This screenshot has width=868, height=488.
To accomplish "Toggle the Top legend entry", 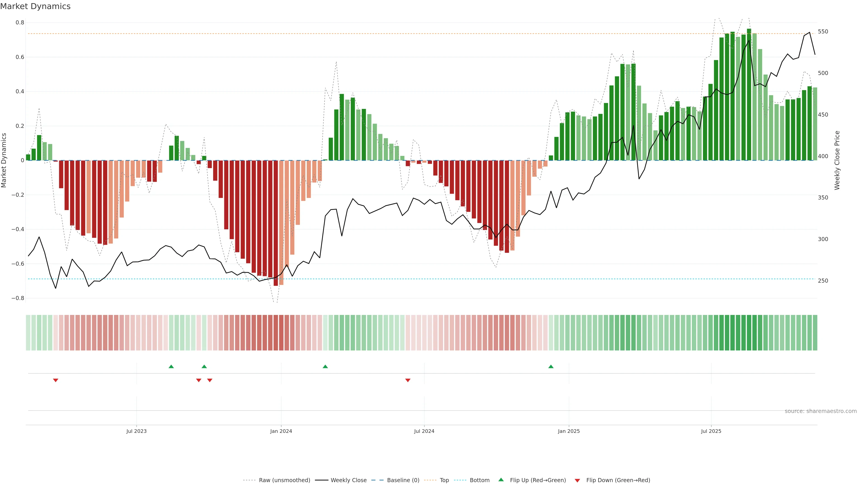I will [444, 480].
